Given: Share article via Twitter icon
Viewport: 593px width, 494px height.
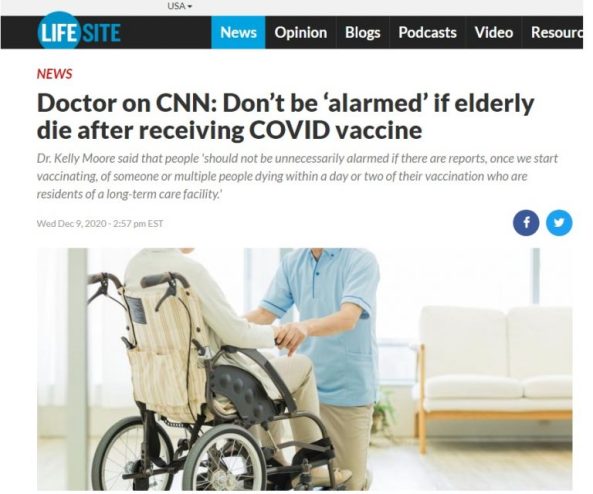Looking at the screenshot, I should click(559, 223).
